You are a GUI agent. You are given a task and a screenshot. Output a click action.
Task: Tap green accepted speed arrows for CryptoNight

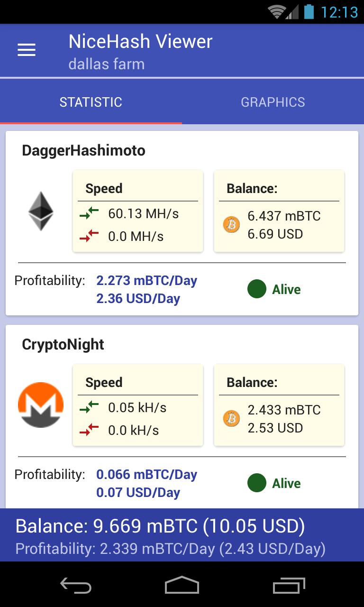point(89,407)
